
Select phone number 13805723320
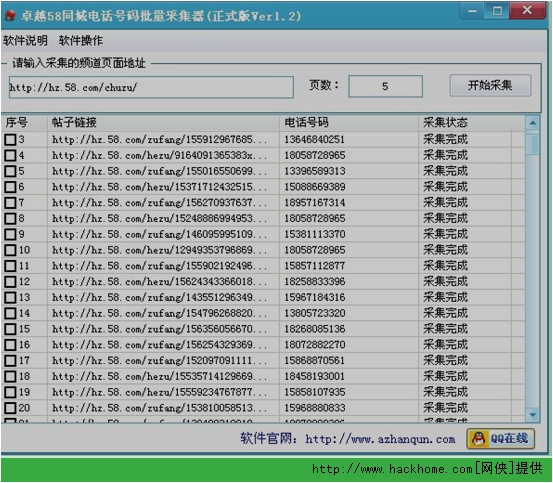(315, 313)
